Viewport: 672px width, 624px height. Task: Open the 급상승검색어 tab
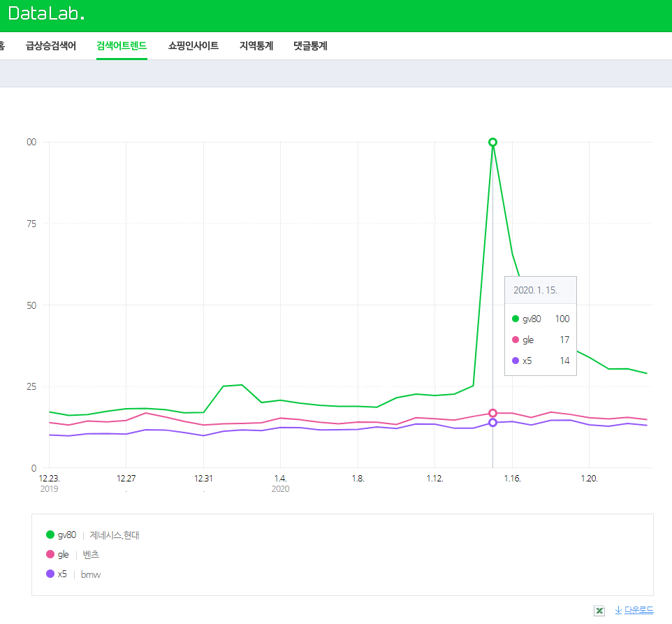point(50,46)
